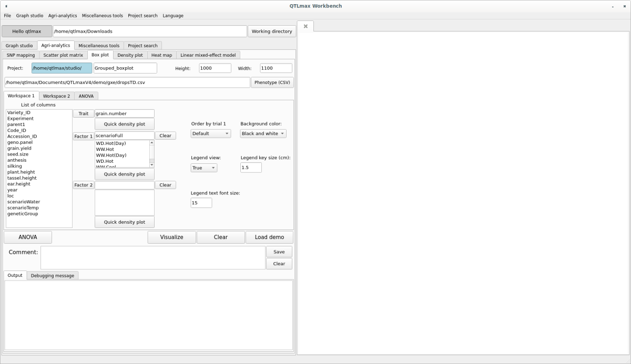Image resolution: width=631 pixels, height=364 pixels.
Task: Expand the Background color dropdown
Action: [263, 133]
